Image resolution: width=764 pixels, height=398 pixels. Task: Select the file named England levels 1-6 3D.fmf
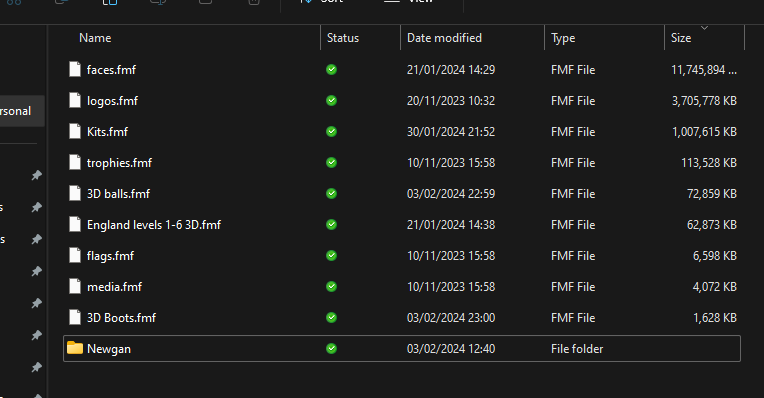tap(154, 225)
